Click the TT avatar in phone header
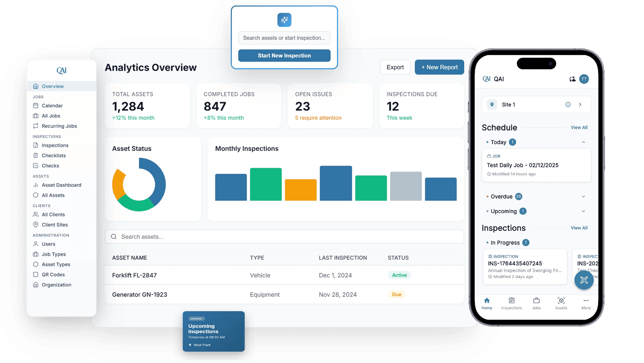This screenshot has height=363, width=644. pos(584,79)
